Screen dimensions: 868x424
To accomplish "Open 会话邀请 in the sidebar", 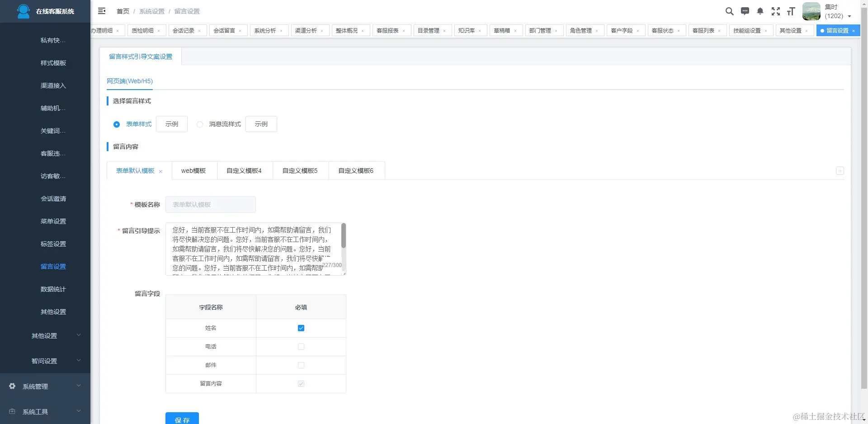I will [53, 199].
